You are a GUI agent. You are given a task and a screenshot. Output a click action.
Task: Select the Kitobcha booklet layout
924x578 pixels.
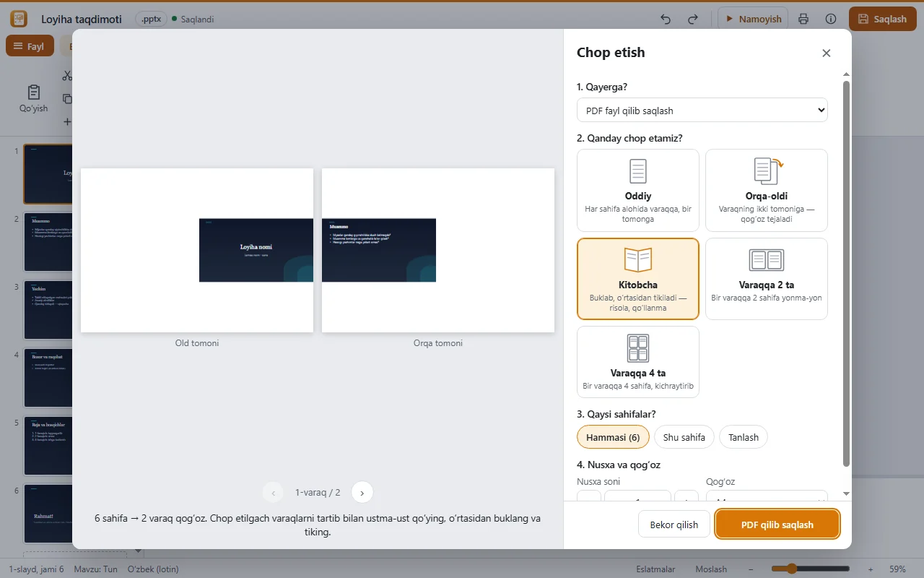(x=638, y=278)
